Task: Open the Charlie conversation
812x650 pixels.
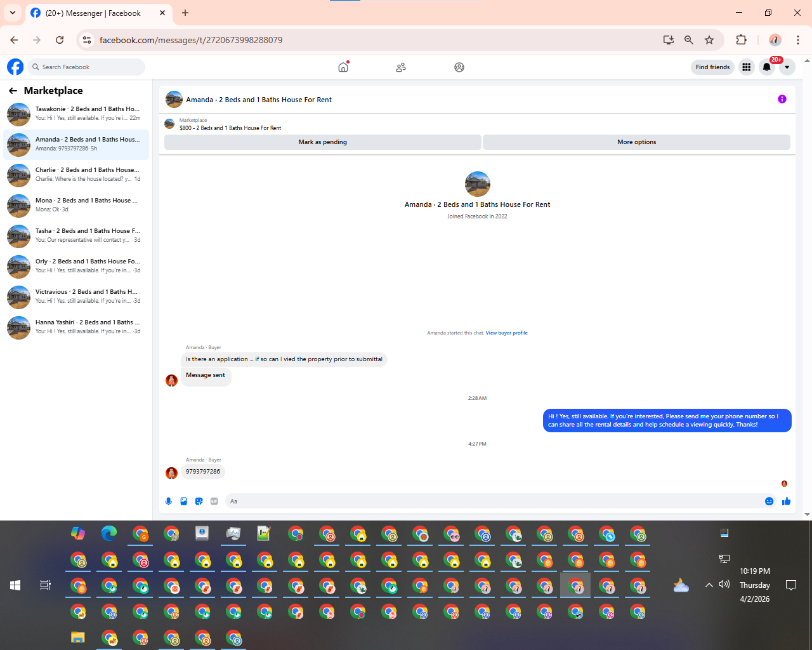Action: (76, 175)
